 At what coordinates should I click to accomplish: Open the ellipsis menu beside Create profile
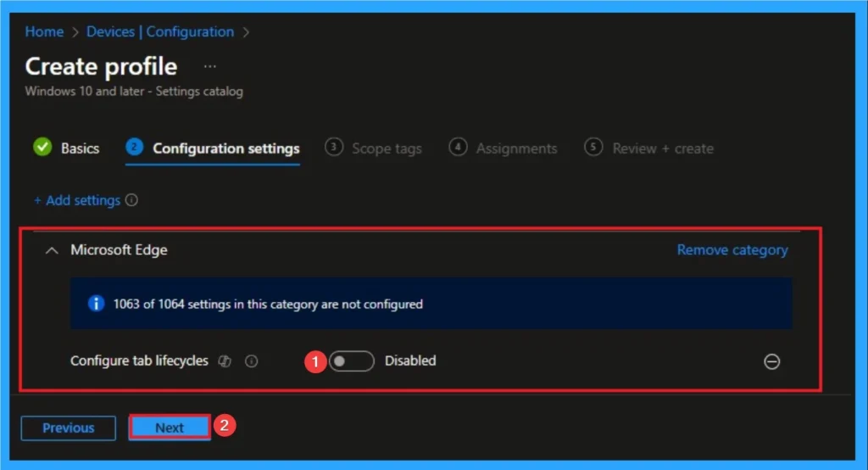[x=210, y=66]
